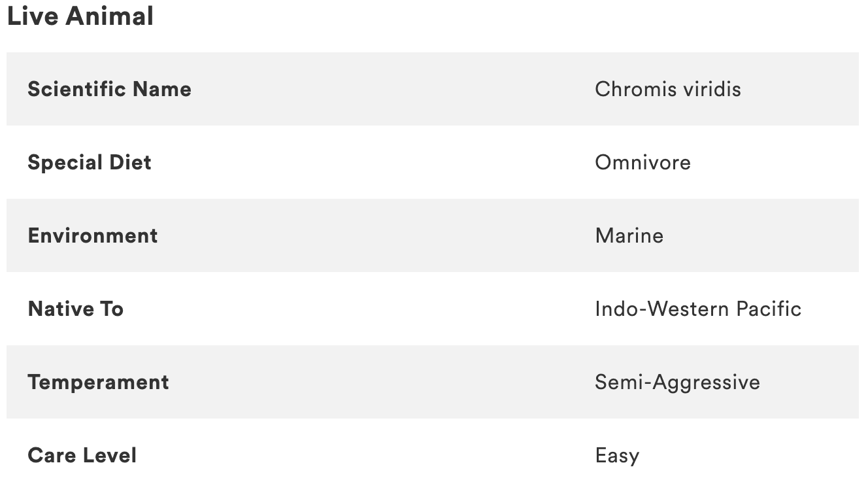
Task: Select the "Marine" value text
Action: point(629,235)
